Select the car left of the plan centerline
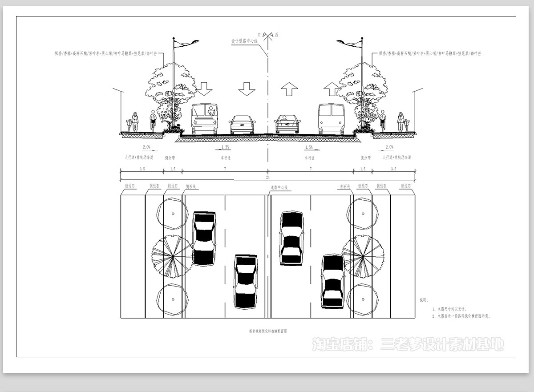The height and width of the screenshot is (392, 534). tap(246, 282)
